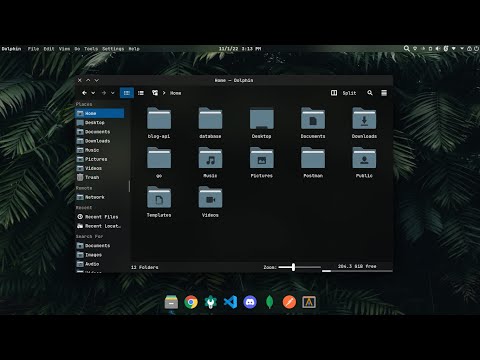Screen dimensions: 480x360
Task: Open the Edit menu
Action: click(49, 49)
